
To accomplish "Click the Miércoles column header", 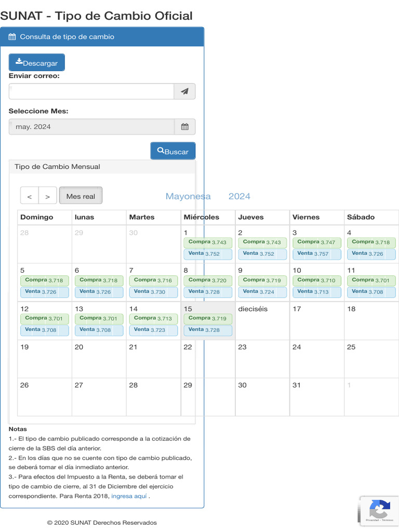I will [x=202, y=217].
